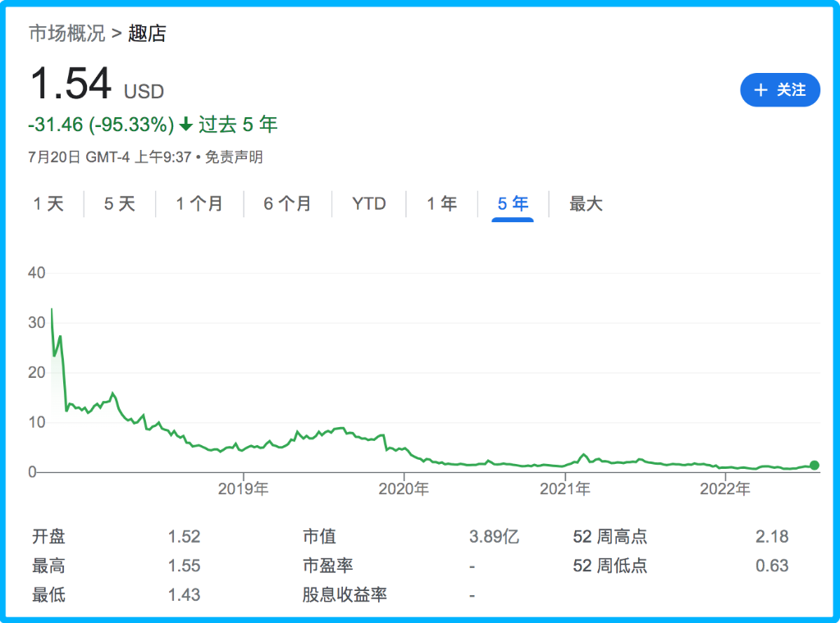The image size is (840, 623).
Task: Open the YTD performance view
Action: (x=369, y=204)
